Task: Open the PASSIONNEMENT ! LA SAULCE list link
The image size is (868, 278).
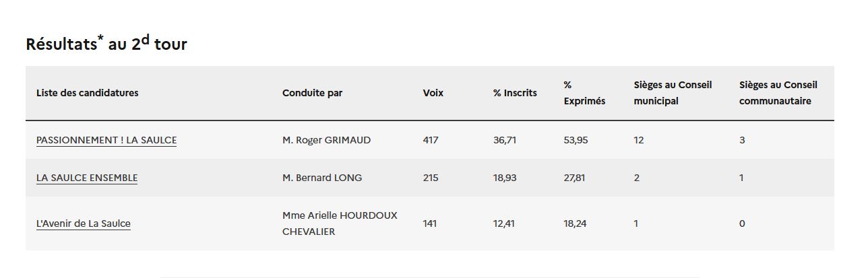Action: [106, 140]
